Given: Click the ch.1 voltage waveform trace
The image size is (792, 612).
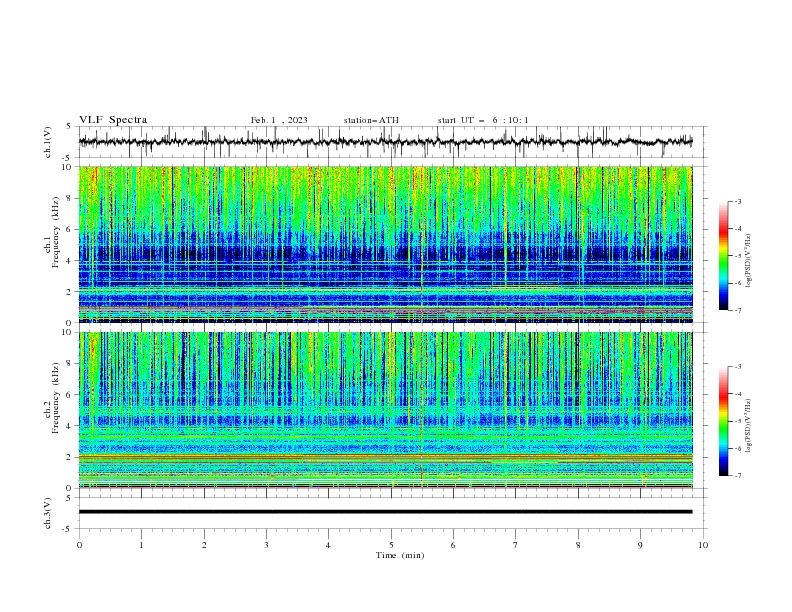Looking at the screenshot, I should tap(385, 142).
